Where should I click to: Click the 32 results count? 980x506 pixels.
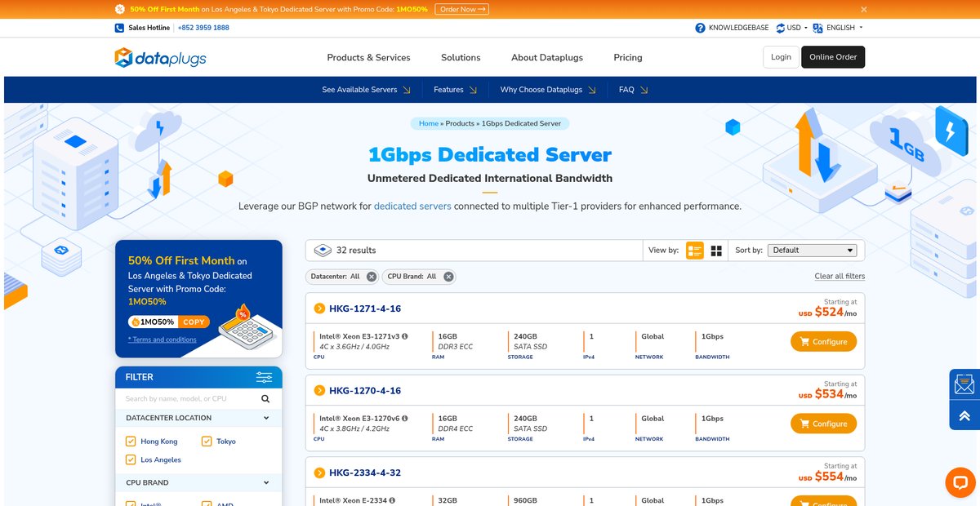356,251
